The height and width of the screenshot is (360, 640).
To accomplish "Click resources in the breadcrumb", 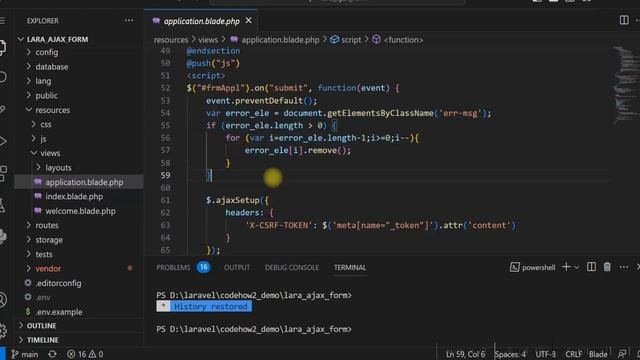I will coord(171,40).
